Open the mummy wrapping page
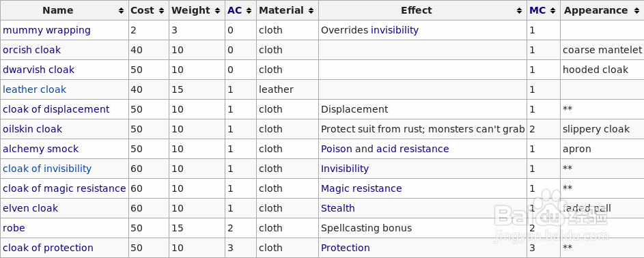 [x=46, y=30]
